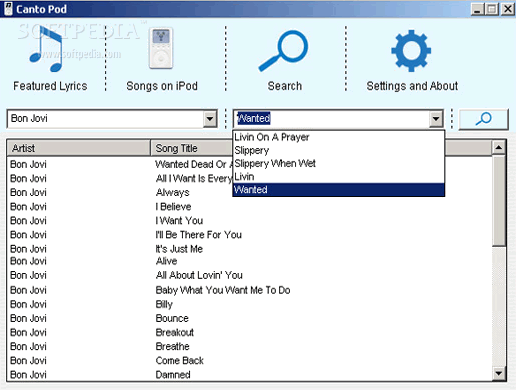Select the 'All About Lovin' You' row
The height and width of the screenshot is (390, 516).
click(249, 275)
